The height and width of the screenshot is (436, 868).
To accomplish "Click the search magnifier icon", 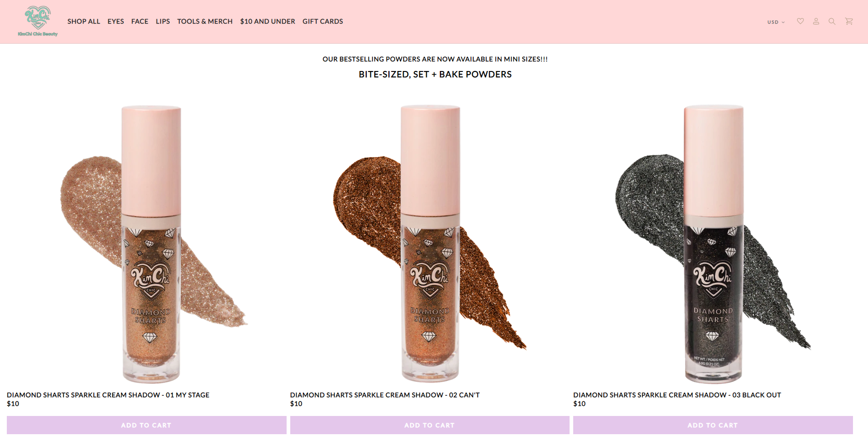I will click(x=832, y=21).
